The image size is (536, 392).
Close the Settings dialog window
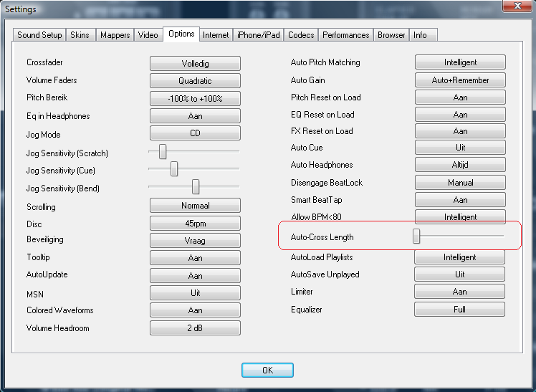(x=512, y=8)
